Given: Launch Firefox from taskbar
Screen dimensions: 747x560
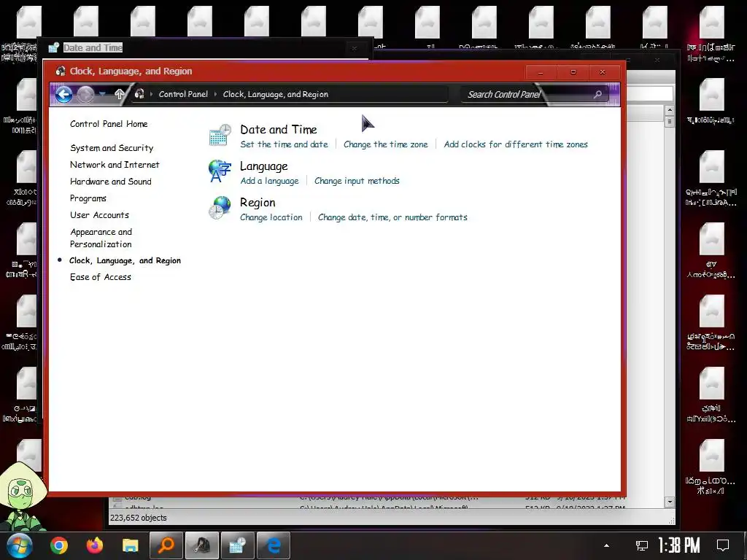Looking at the screenshot, I should coord(94,545).
